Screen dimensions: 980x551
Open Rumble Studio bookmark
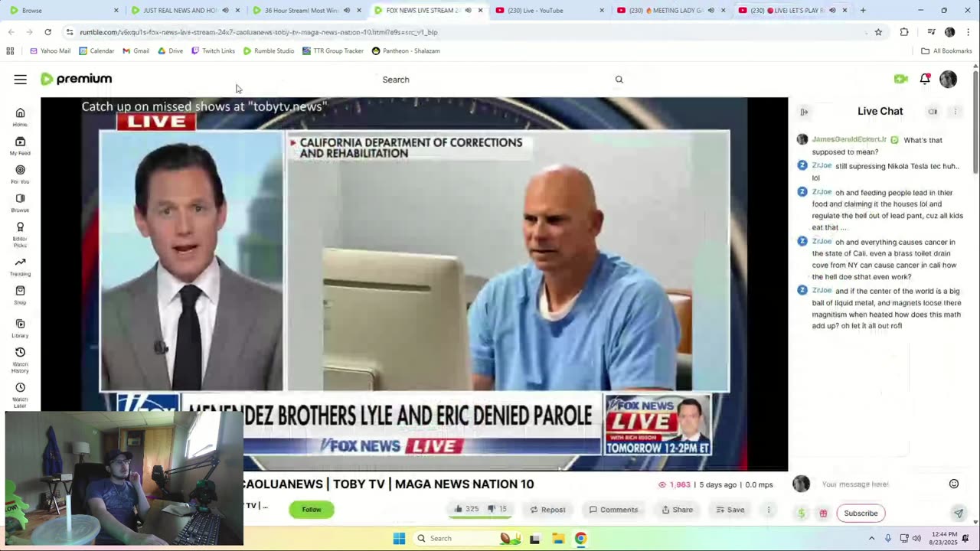pyautogui.click(x=269, y=51)
